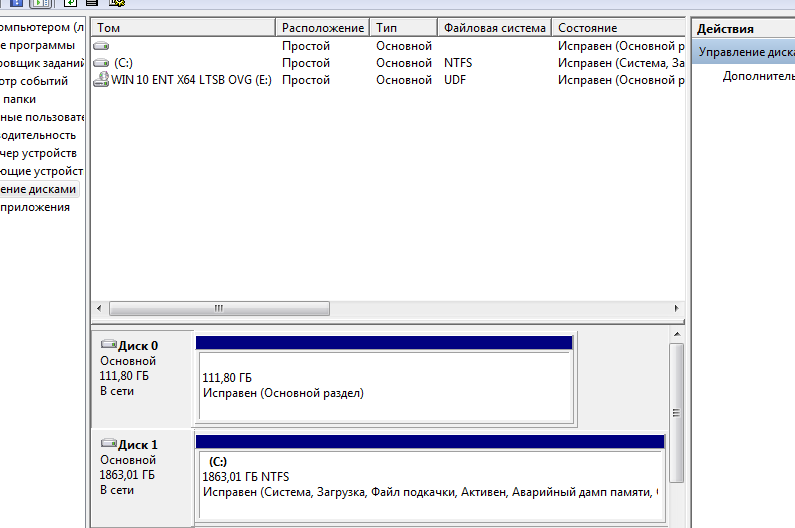
Task: Click the volume list's right scroll arrow
Action: click(x=676, y=308)
